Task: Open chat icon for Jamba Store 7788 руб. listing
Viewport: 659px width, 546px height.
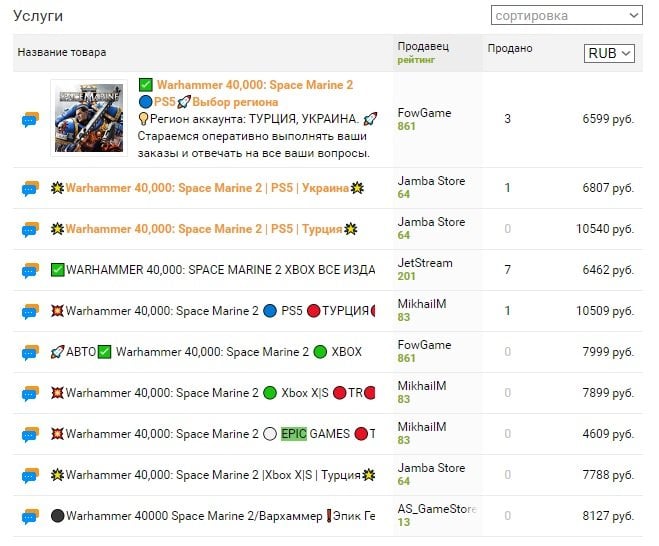Action: [30, 475]
